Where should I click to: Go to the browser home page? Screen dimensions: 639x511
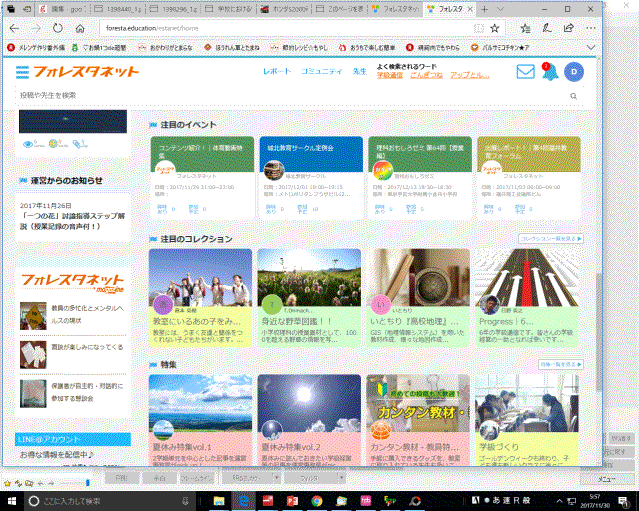[x=80, y=28]
